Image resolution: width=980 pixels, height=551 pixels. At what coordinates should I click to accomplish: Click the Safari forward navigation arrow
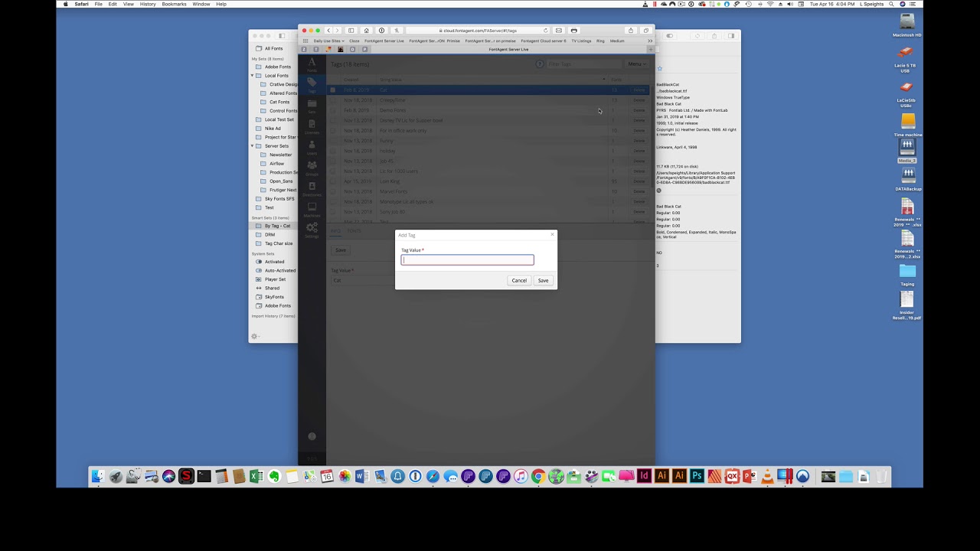tap(337, 31)
